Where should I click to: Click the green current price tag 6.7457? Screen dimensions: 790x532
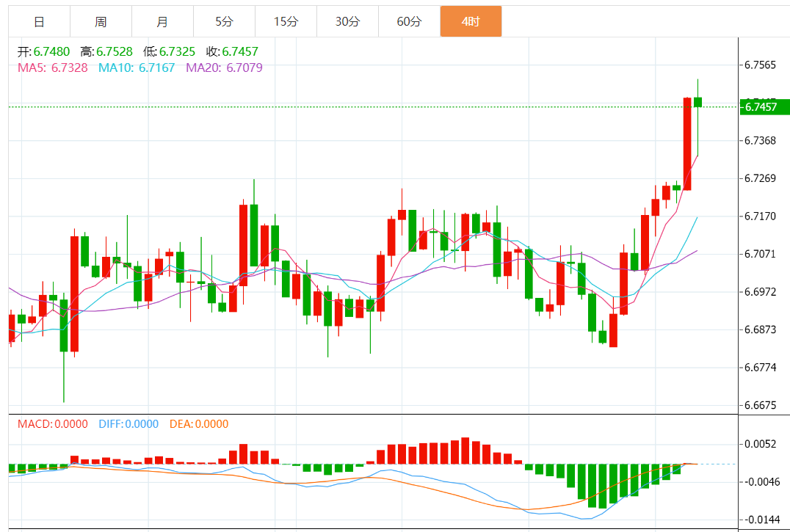[764, 106]
